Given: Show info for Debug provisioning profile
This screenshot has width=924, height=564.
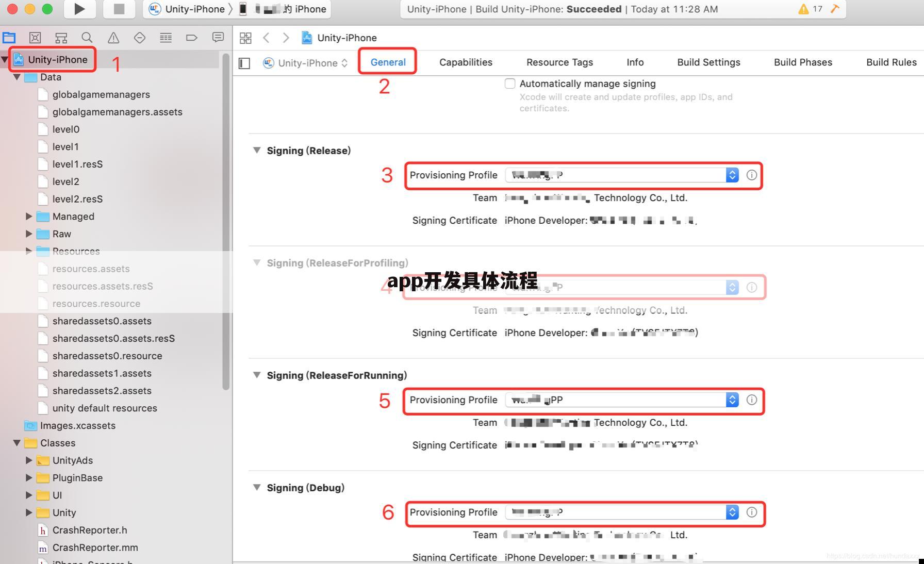Looking at the screenshot, I should tap(752, 512).
